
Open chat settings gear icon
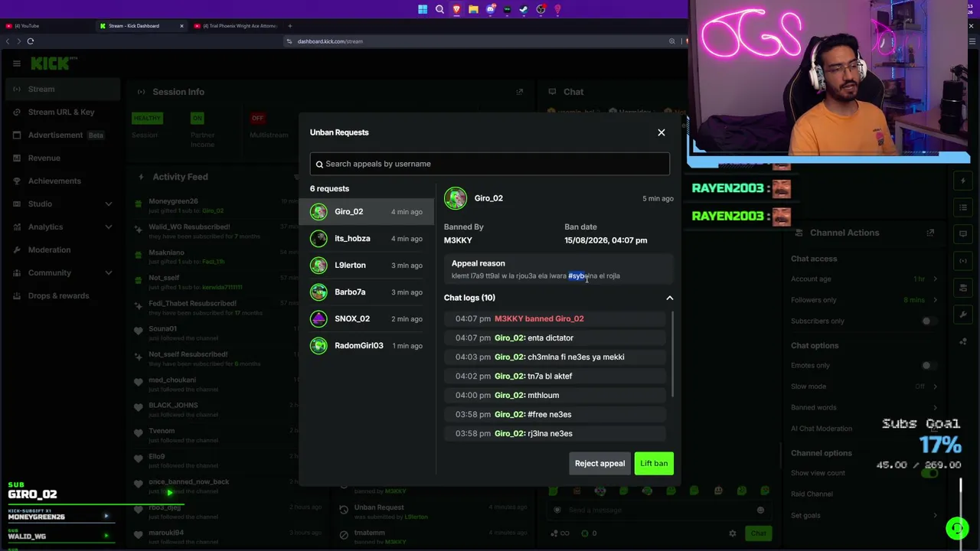[x=732, y=533]
